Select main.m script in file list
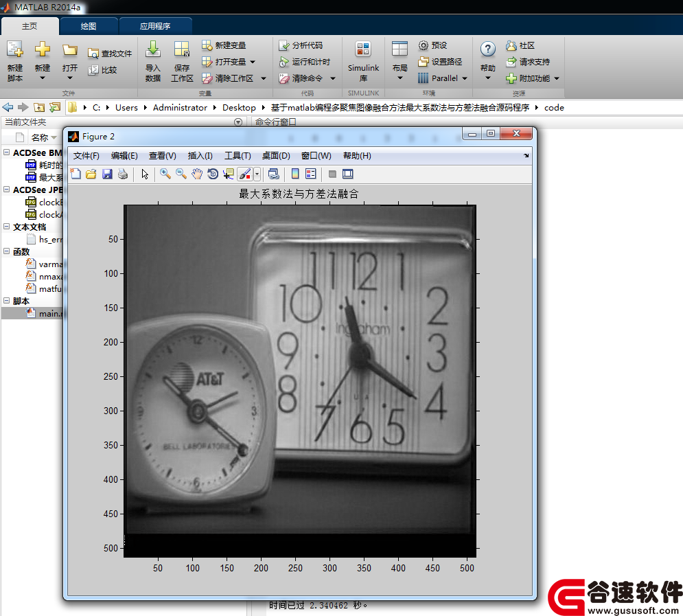 point(34,313)
